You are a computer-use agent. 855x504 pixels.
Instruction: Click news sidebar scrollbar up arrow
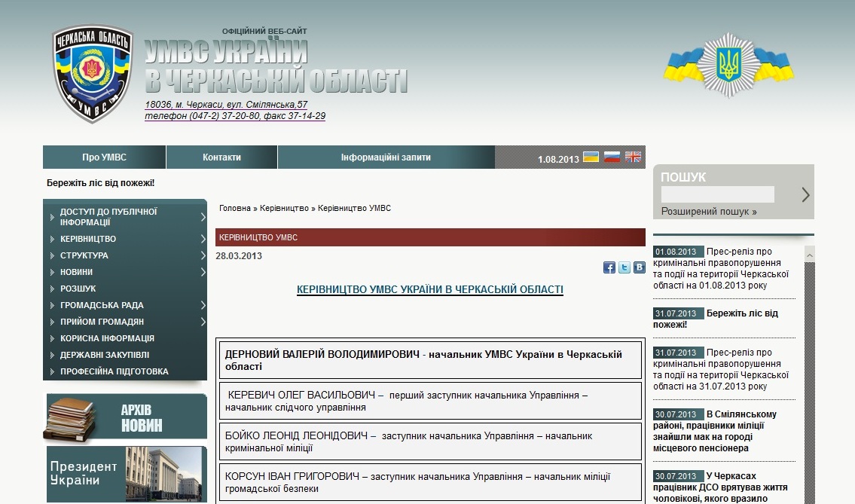point(810,255)
